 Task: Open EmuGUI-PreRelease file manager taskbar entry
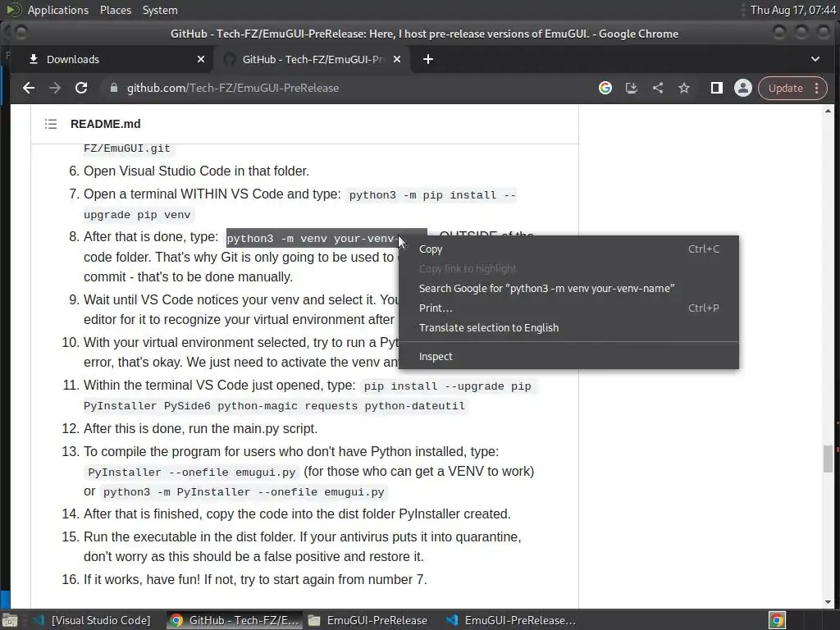pos(370,620)
